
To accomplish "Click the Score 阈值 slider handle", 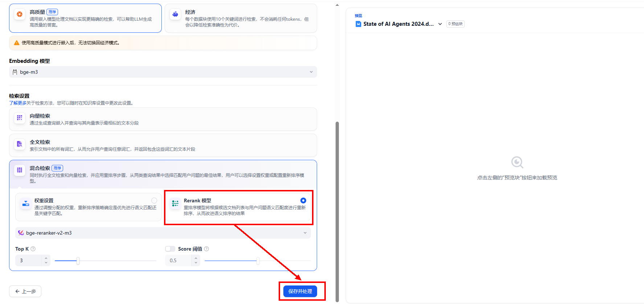I will click(258, 261).
